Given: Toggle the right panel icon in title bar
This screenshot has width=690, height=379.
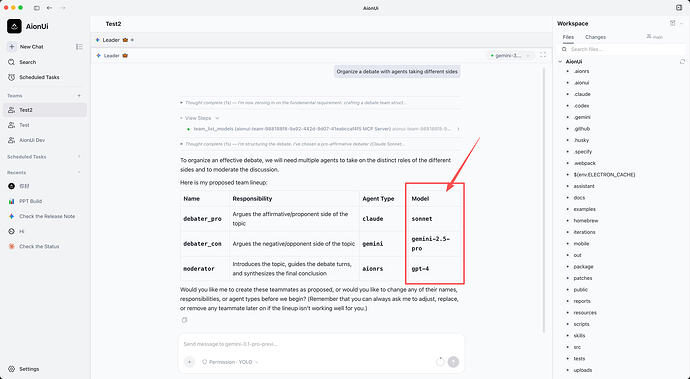Looking at the screenshot, I should (x=679, y=8).
